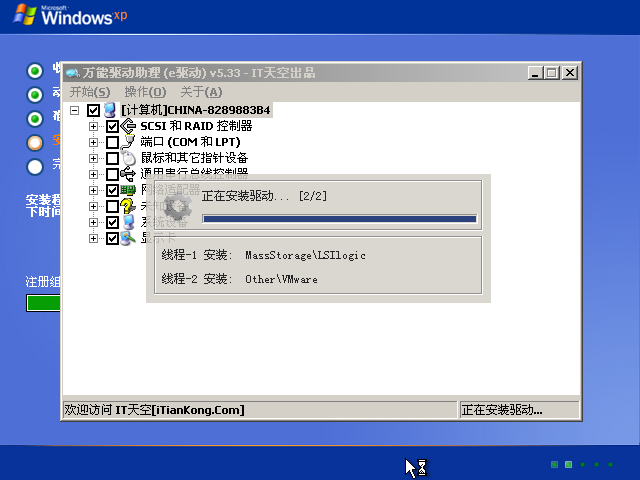
Task: Click the green setup progress bar behind window
Action: 44,303
